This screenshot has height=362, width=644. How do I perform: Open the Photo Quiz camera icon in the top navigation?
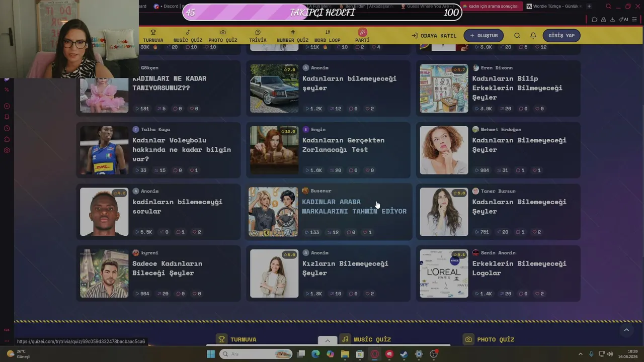223,32
